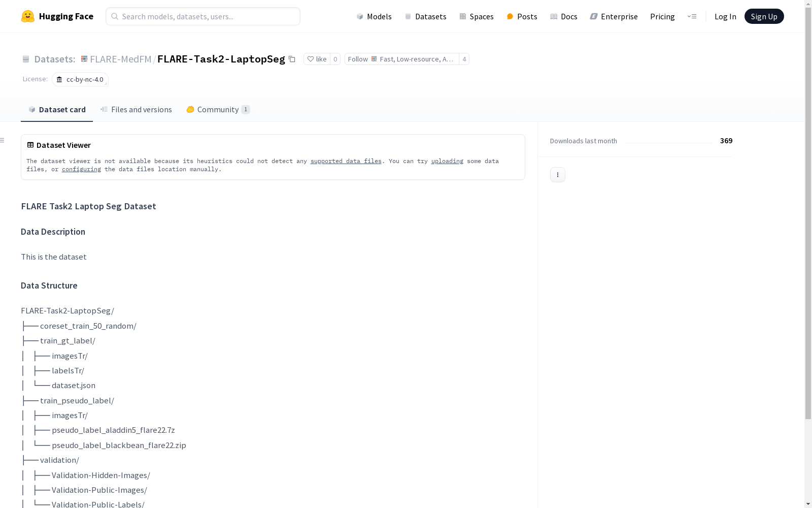Click the Datasets: breadcrumb label

(54, 59)
